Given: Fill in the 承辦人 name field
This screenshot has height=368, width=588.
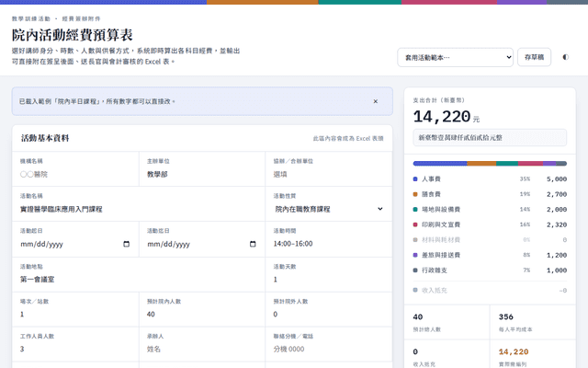Looking at the screenshot, I should pos(202,349).
